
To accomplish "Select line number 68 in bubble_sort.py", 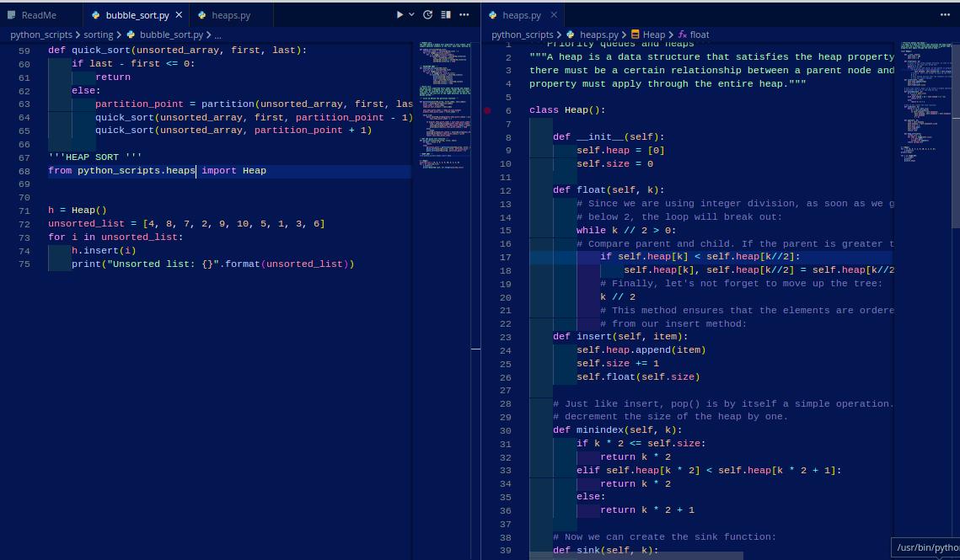I will coord(24,170).
